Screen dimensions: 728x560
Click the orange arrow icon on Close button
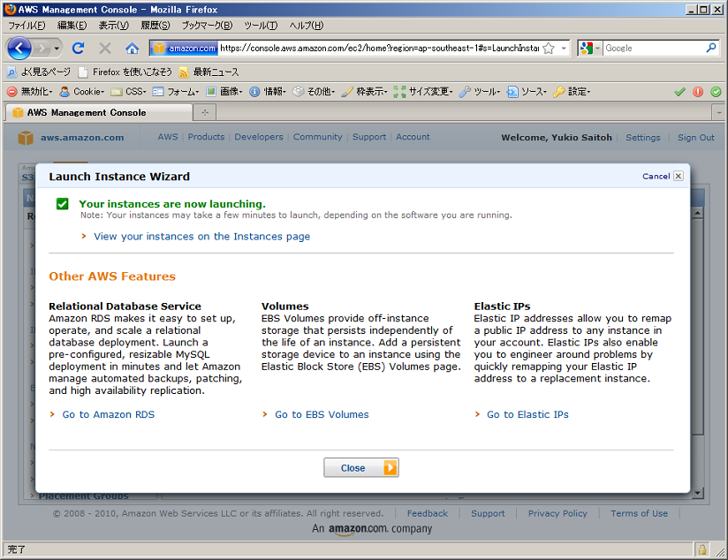tap(390, 468)
